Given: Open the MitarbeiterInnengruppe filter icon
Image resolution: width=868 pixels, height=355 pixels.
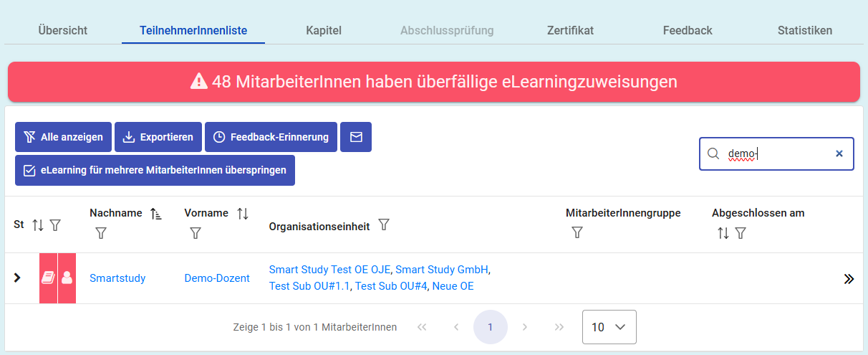Looking at the screenshot, I should pos(577,232).
